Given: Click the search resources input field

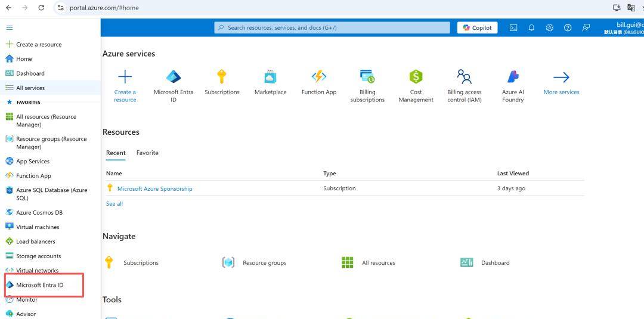Looking at the screenshot, I should (x=332, y=27).
